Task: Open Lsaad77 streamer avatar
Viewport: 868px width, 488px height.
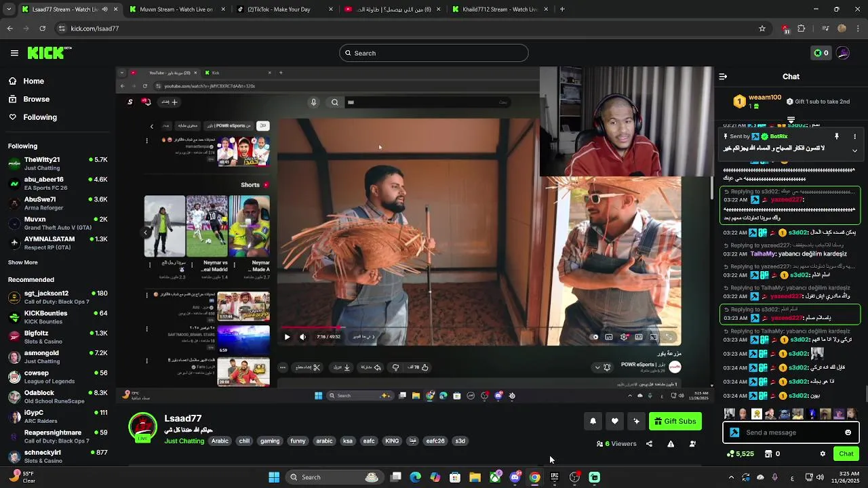Action: [142, 427]
